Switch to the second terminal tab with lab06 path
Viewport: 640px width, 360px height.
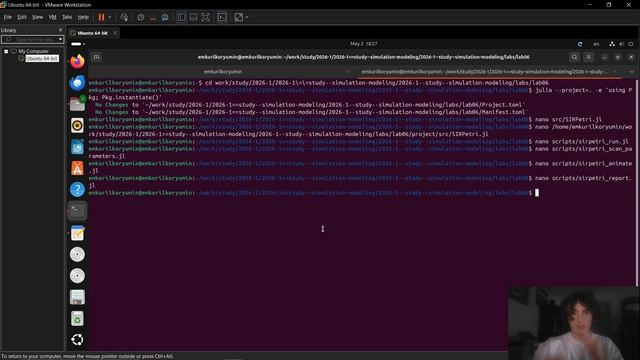(x=484, y=72)
